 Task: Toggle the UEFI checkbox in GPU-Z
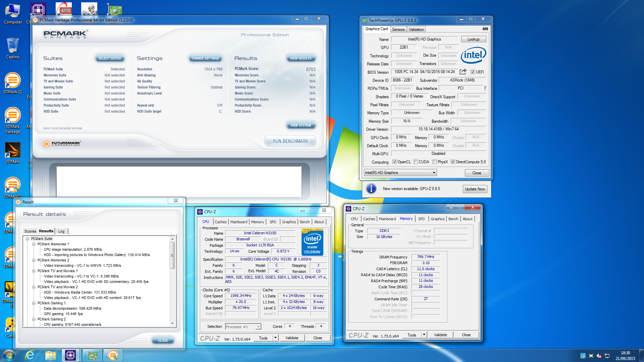point(473,72)
